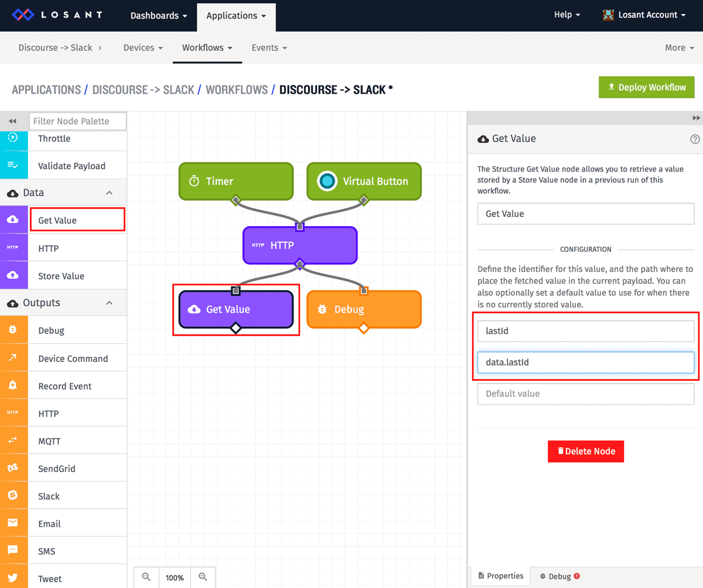
Task: Select the Debug node on canvas
Action: 364,309
